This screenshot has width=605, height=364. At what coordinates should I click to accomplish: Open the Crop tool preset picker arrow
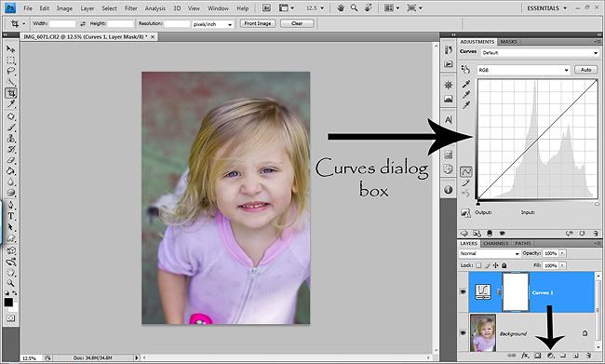click(x=24, y=24)
